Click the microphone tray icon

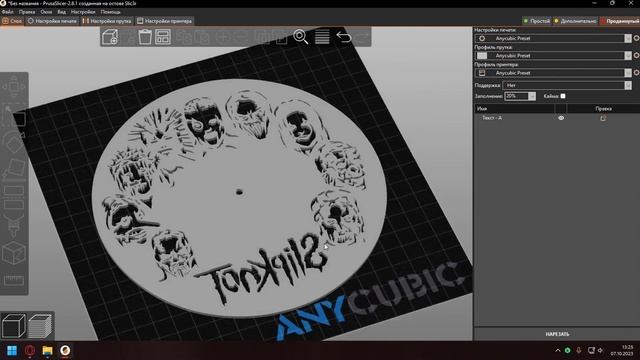[x=578, y=350]
